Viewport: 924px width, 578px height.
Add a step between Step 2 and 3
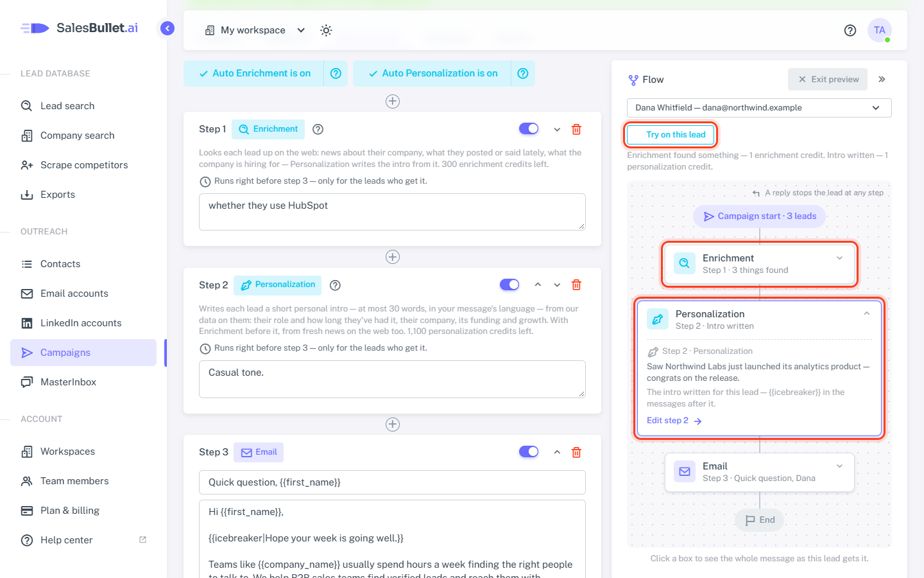click(393, 425)
